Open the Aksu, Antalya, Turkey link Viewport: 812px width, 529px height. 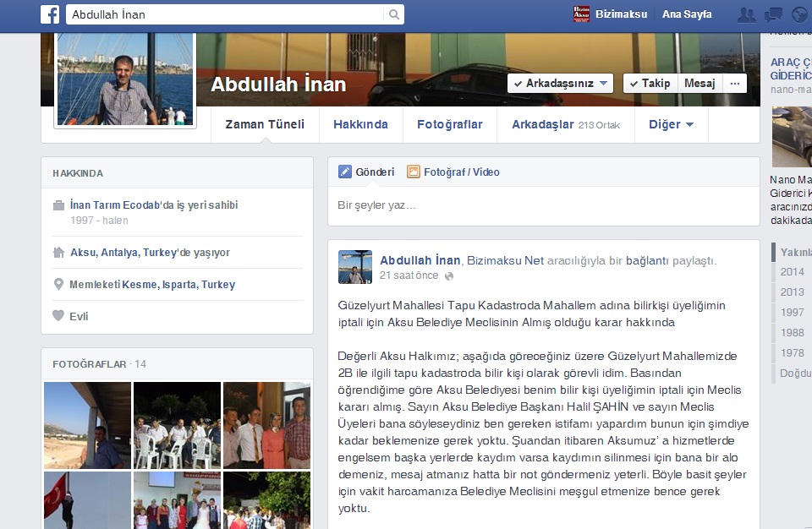123,253
